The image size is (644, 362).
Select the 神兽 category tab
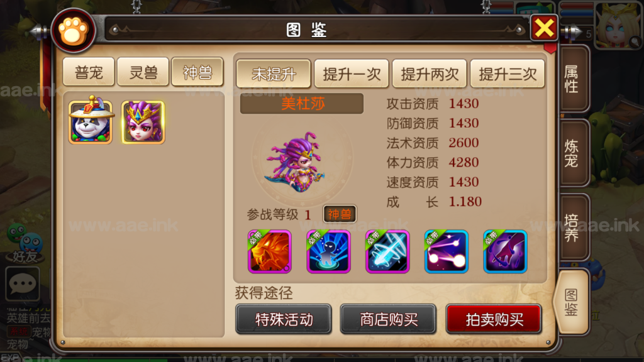pos(197,72)
